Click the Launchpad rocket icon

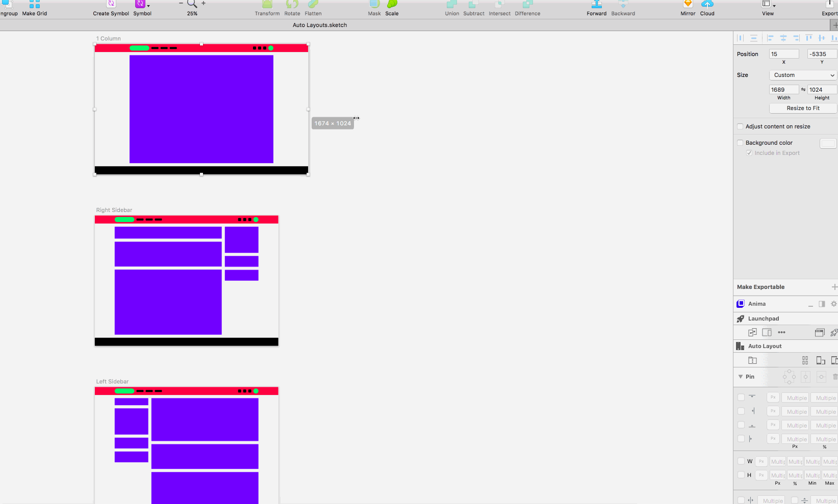pyautogui.click(x=740, y=319)
